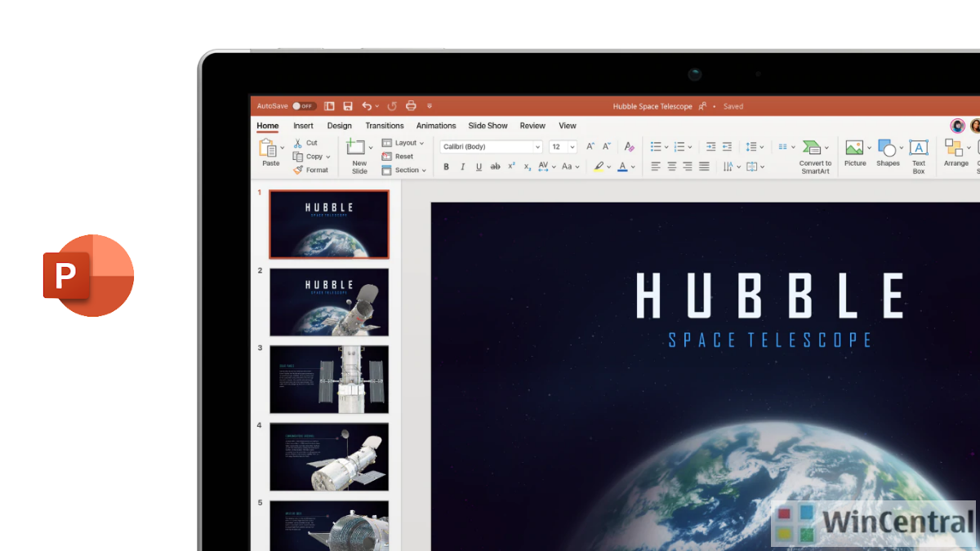Toggle Subscript formatting
The width and height of the screenshot is (980, 551).
(x=528, y=167)
